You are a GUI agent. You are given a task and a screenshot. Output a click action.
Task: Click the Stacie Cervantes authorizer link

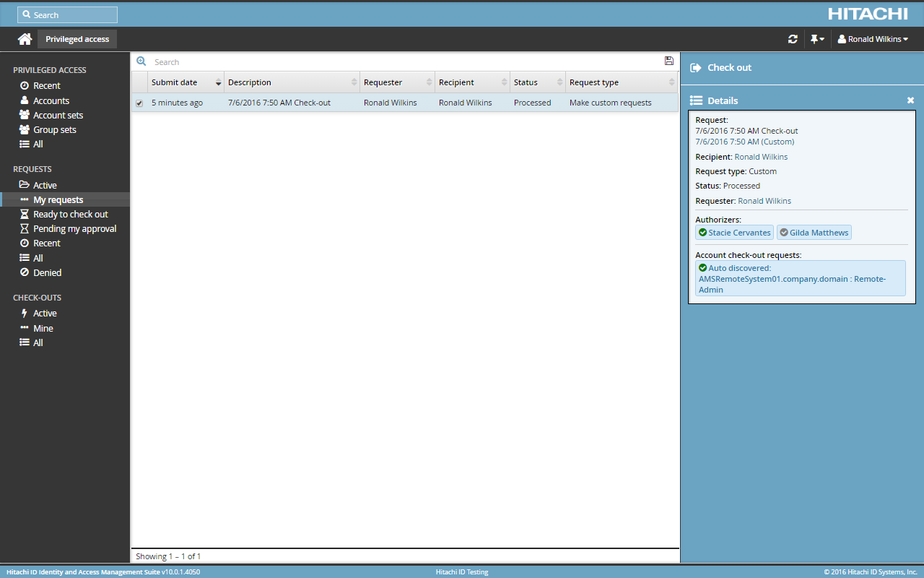pos(734,232)
